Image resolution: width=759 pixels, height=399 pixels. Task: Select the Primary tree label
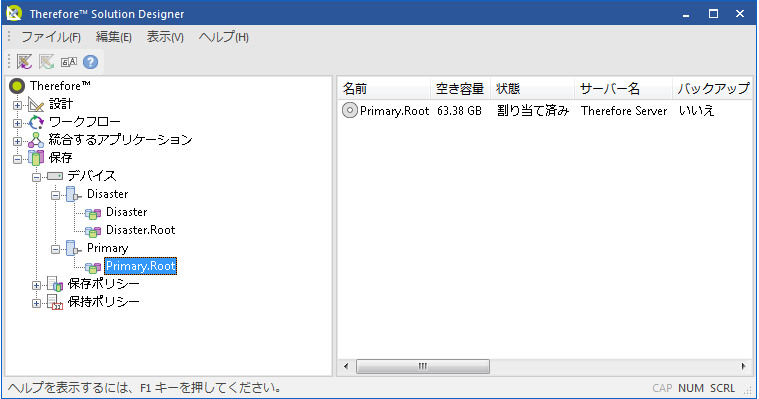point(107,248)
